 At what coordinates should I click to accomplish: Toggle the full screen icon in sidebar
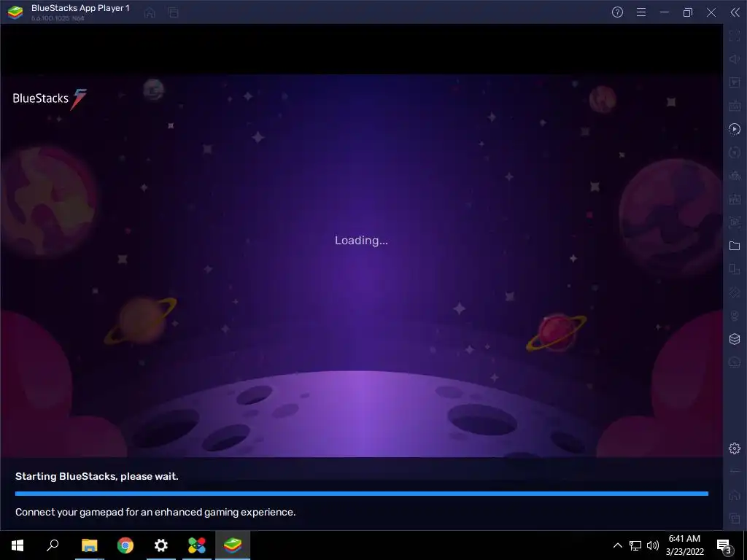735,36
